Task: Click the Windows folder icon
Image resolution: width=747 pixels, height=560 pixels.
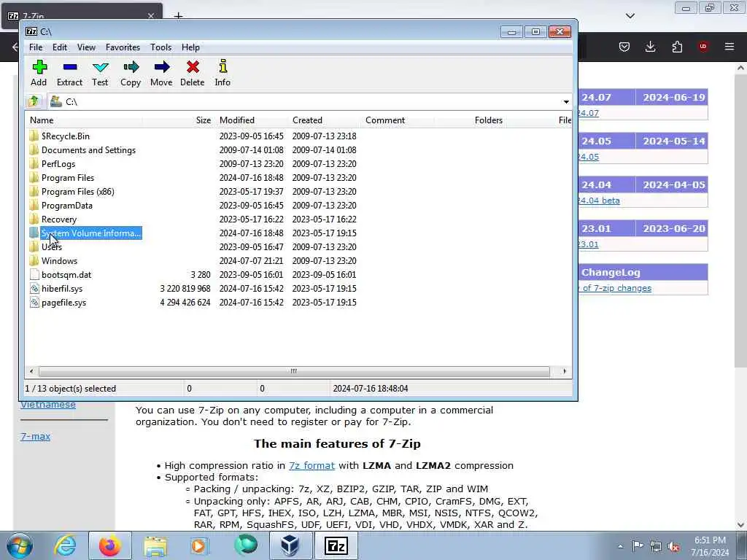Action: (x=34, y=261)
